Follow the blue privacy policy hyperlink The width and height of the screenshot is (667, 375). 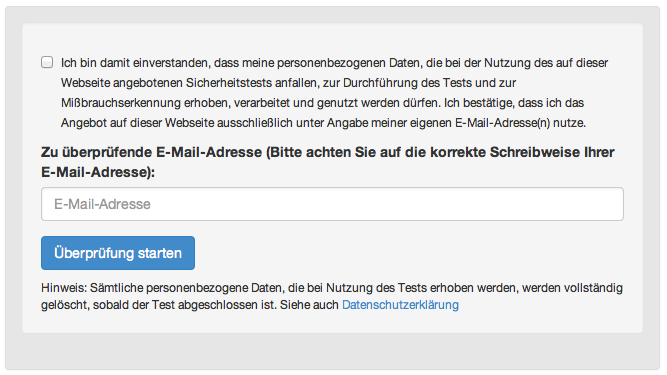[x=400, y=305]
